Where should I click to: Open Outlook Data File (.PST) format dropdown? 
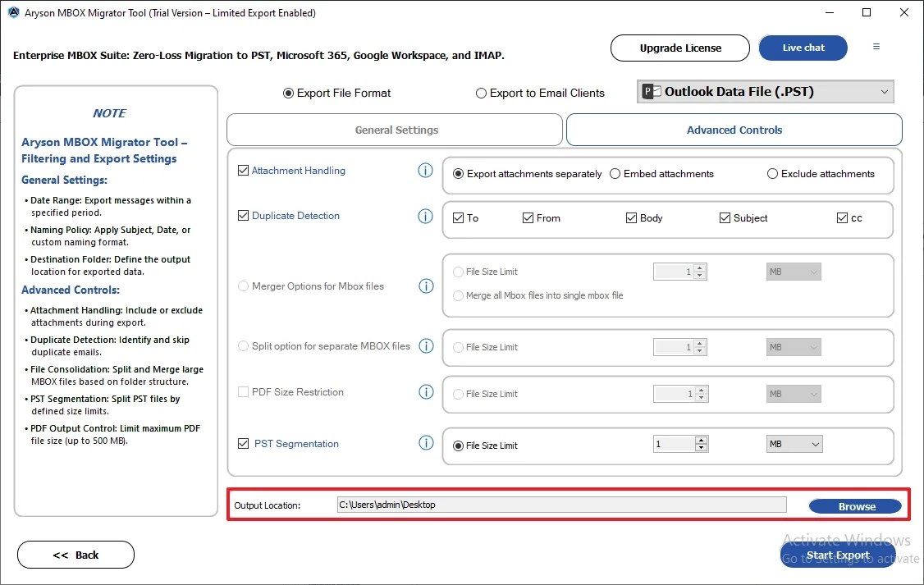point(765,91)
